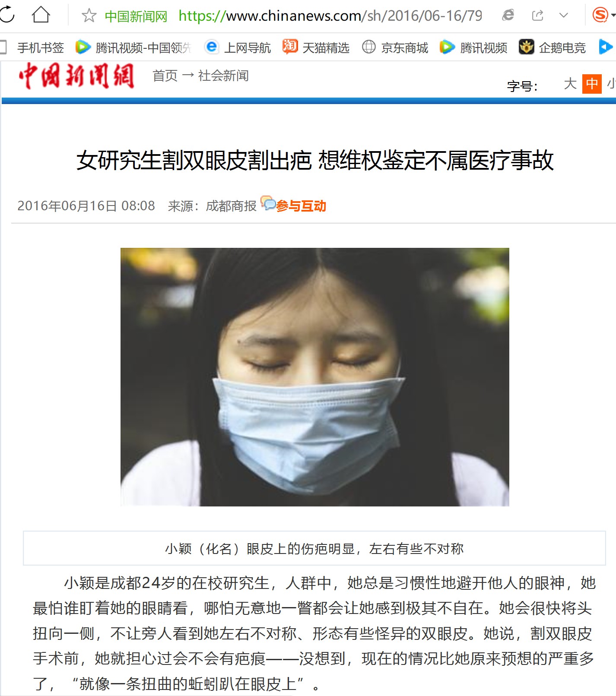The height and width of the screenshot is (696, 616).
Task: Go to the browser home page icon
Action: 41,15
